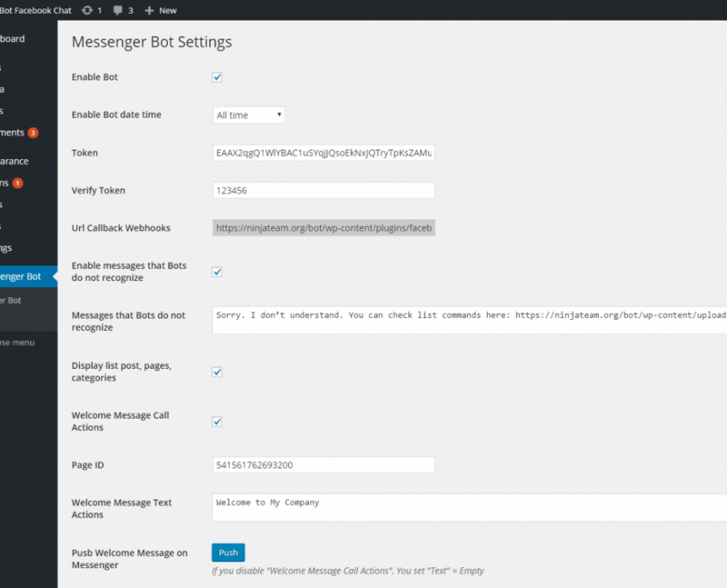
Task: Uncheck Welcome Message Call Actions
Action: tap(217, 421)
